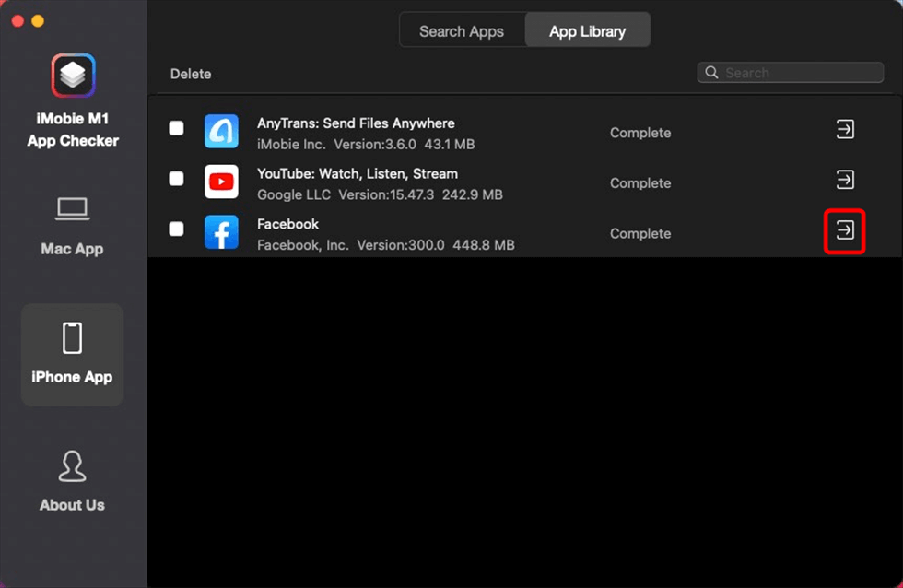The width and height of the screenshot is (903, 588).
Task: Tick the YouTube row checkbox
Action: coord(176,179)
